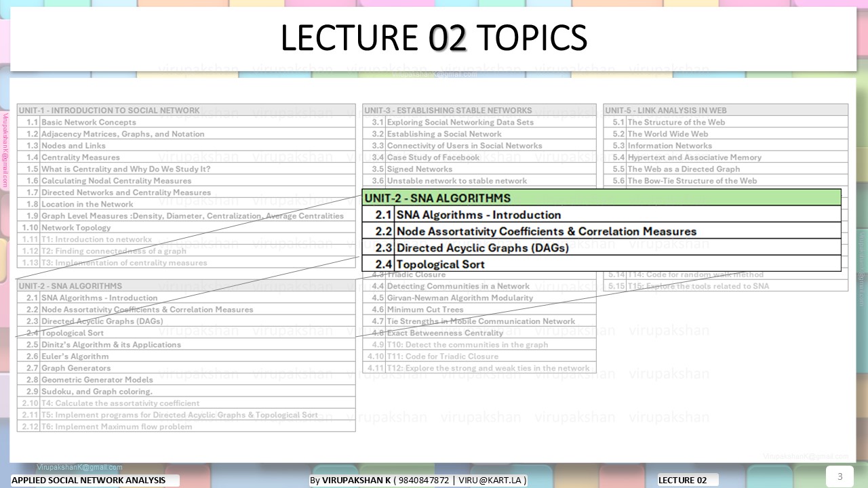Image resolution: width=868 pixels, height=488 pixels.
Task: Click row 5.2 The World Wide Web
Action: pos(726,134)
